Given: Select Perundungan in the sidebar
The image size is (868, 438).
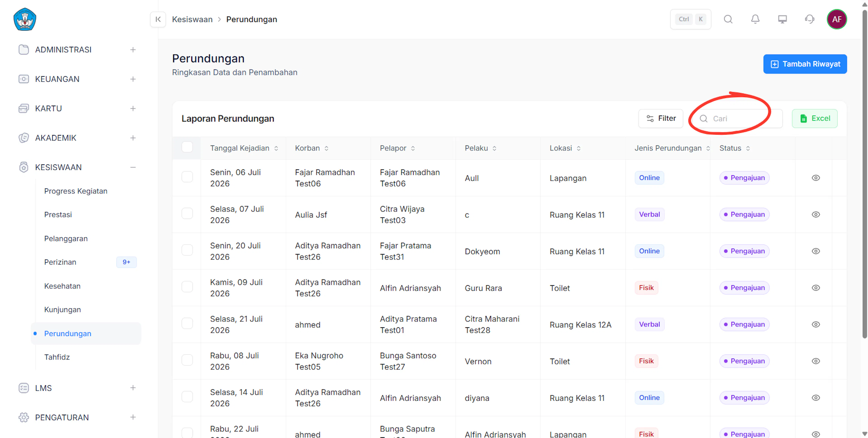Looking at the screenshot, I should pyautogui.click(x=86, y=333).
